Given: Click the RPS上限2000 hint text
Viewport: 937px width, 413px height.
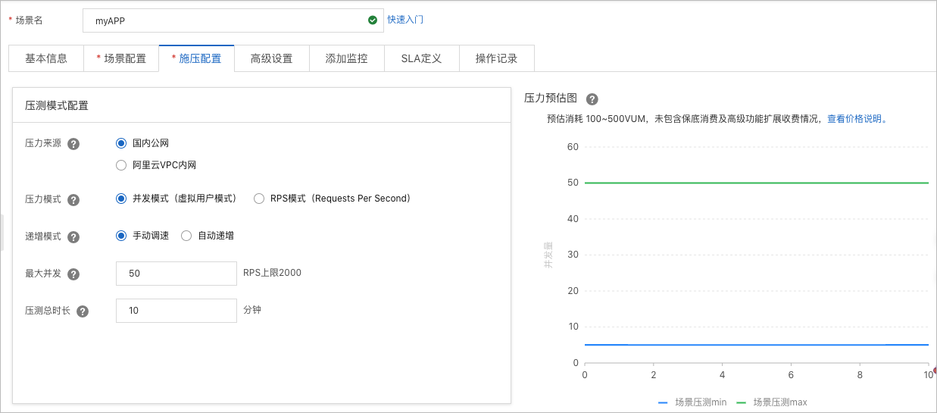Looking at the screenshot, I should coord(272,273).
